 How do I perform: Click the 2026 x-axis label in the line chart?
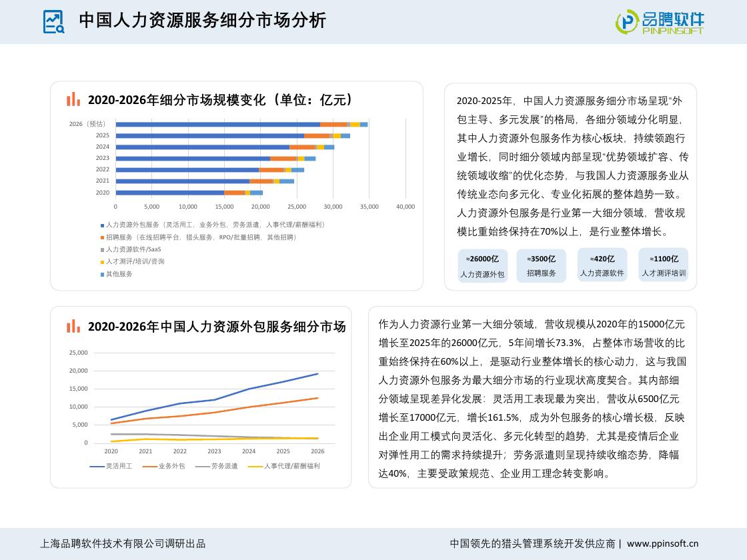(317, 451)
